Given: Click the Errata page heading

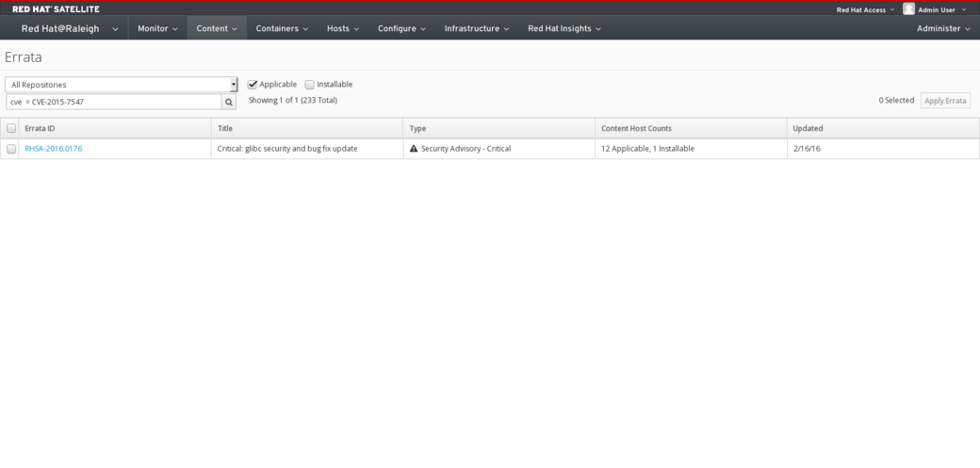Looking at the screenshot, I should 24,56.
